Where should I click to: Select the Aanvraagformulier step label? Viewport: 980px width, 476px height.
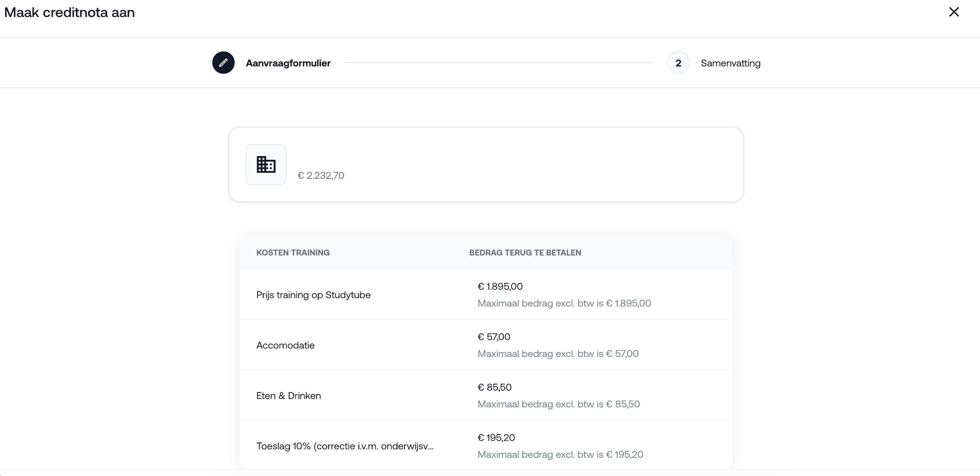pos(288,63)
